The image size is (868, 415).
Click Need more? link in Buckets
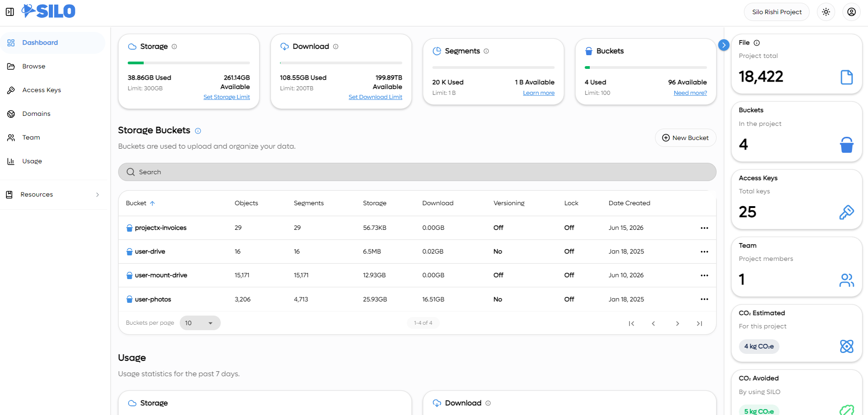point(690,93)
